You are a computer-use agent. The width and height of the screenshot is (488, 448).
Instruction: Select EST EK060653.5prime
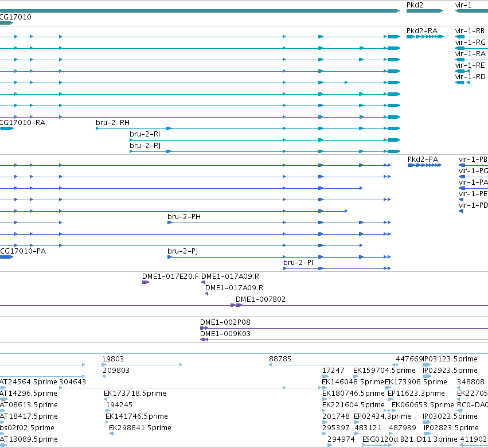coord(423,406)
